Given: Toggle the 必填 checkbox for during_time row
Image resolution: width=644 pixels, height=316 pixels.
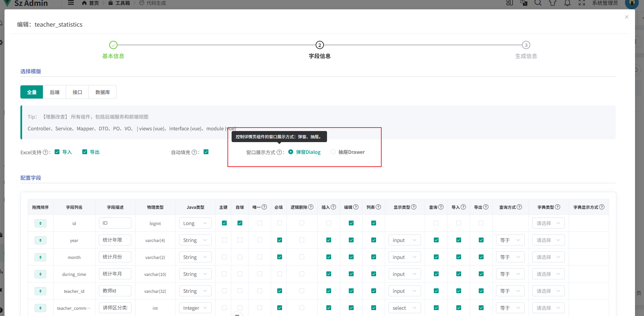Looking at the screenshot, I should [x=280, y=274].
